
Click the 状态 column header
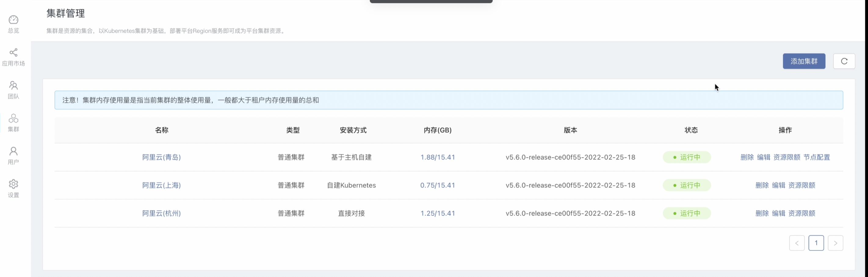[691, 130]
